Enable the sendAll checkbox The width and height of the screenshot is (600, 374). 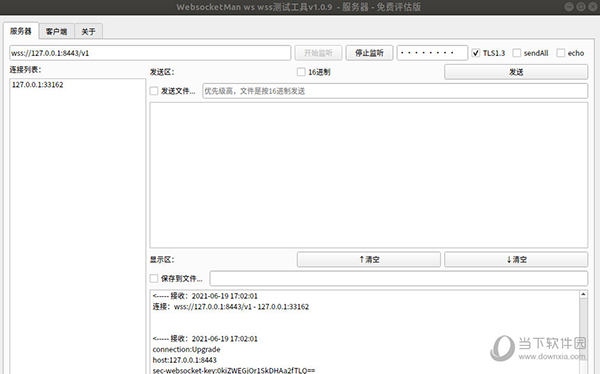[x=517, y=53]
